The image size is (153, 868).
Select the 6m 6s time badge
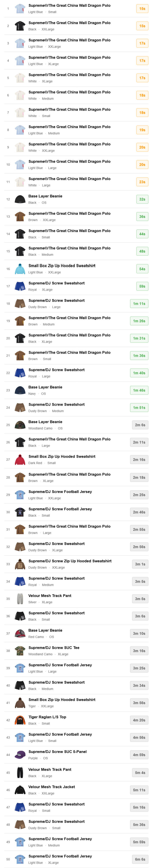(140, 859)
